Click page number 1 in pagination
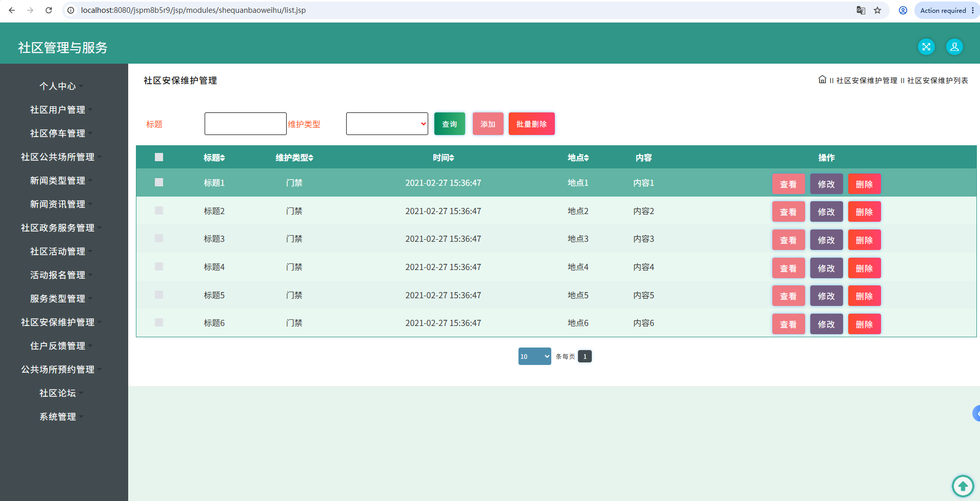 pos(585,356)
